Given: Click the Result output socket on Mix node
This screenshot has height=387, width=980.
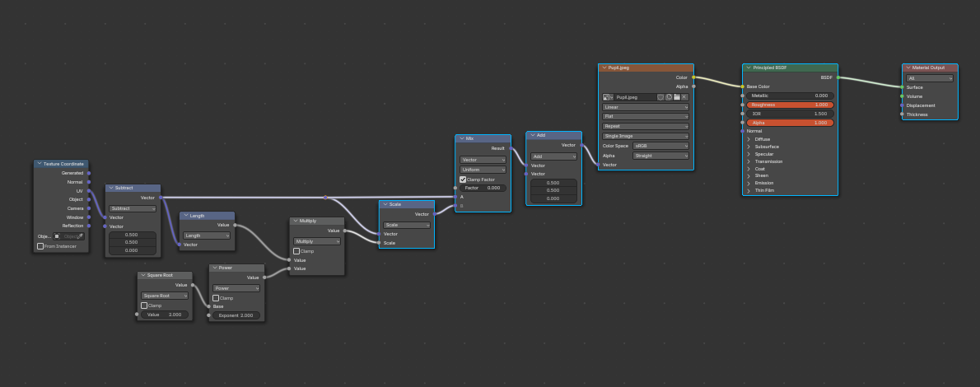Looking at the screenshot, I should pyautogui.click(x=511, y=149).
